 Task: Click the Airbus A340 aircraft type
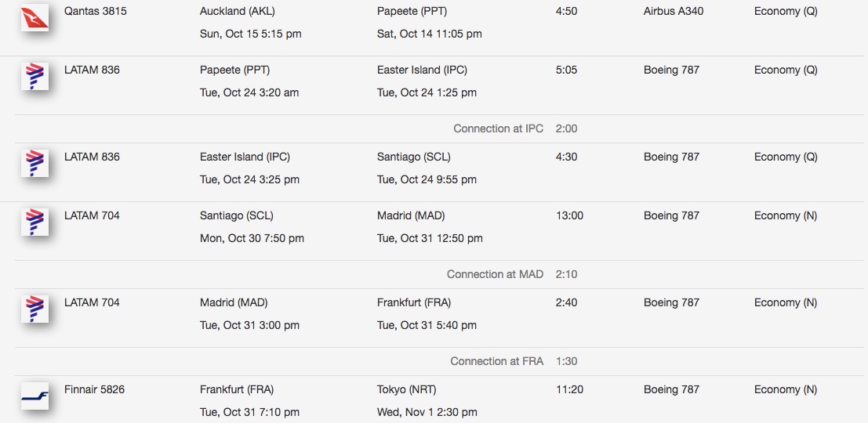(674, 11)
